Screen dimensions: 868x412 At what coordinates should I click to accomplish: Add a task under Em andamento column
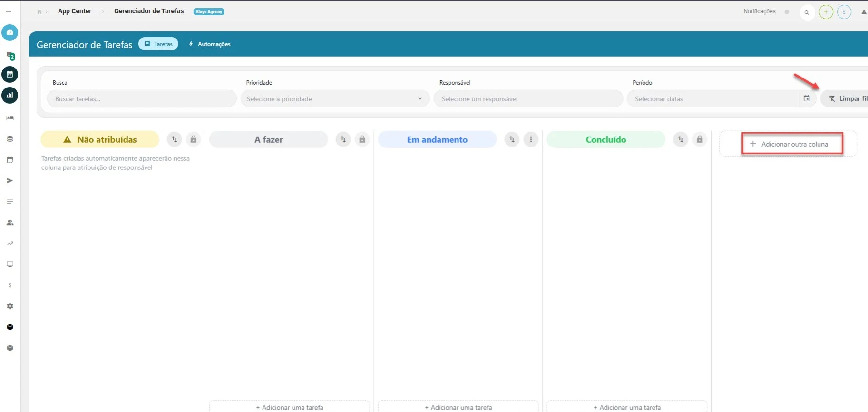[x=458, y=407]
